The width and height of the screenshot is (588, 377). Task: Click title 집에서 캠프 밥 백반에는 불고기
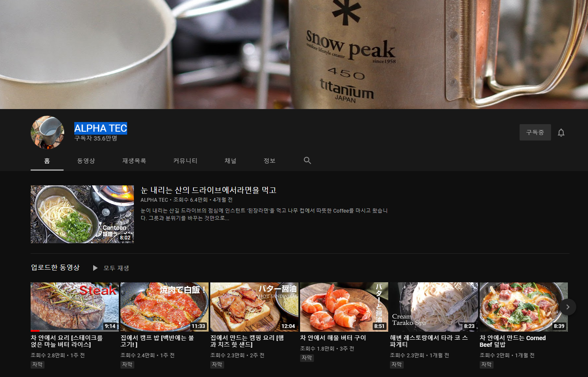pyautogui.click(x=157, y=341)
